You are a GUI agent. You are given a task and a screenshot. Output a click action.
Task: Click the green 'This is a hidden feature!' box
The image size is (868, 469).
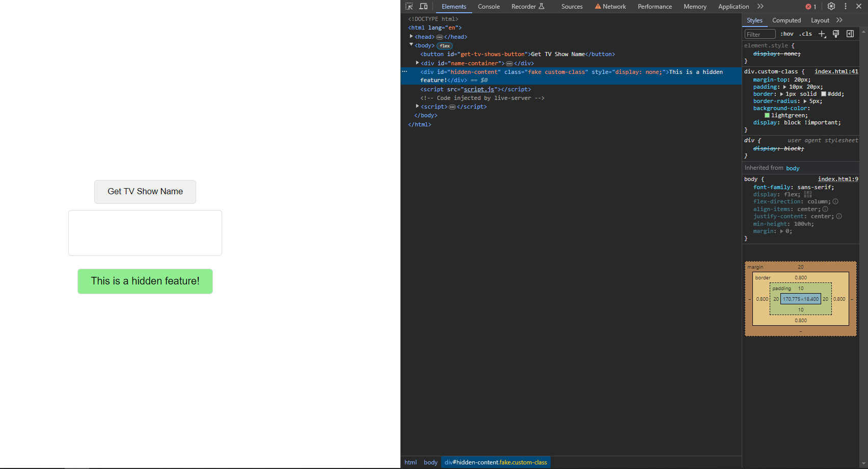click(145, 281)
